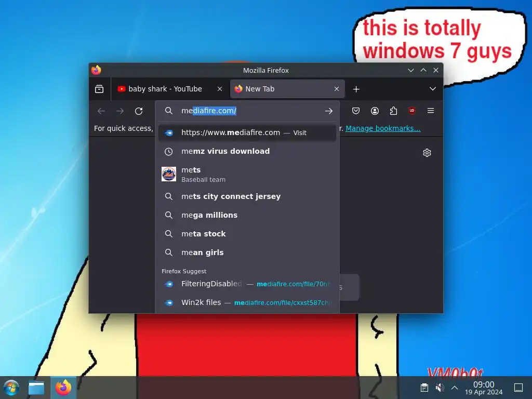Open the Extensions puzzle icon

pos(393,111)
